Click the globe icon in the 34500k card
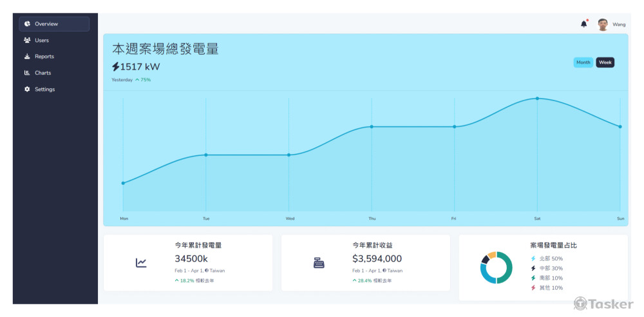The height and width of the screenshot is (317, 644). (x=207, y=271)
